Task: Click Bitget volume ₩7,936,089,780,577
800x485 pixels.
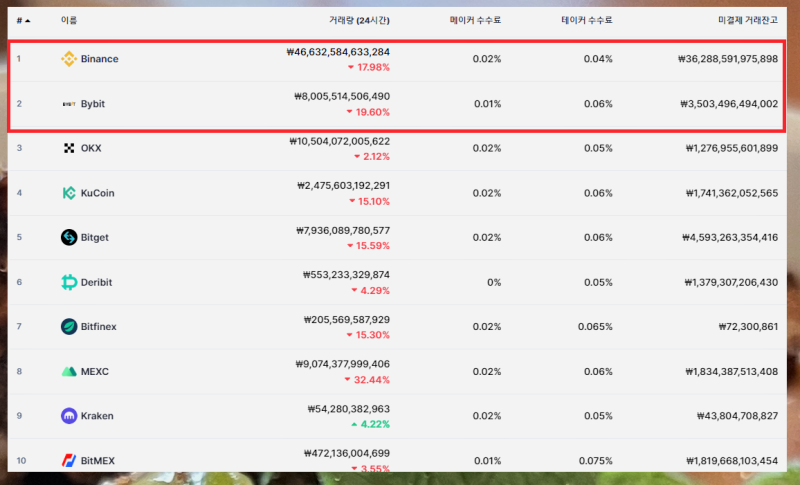Action: point(343,231)
